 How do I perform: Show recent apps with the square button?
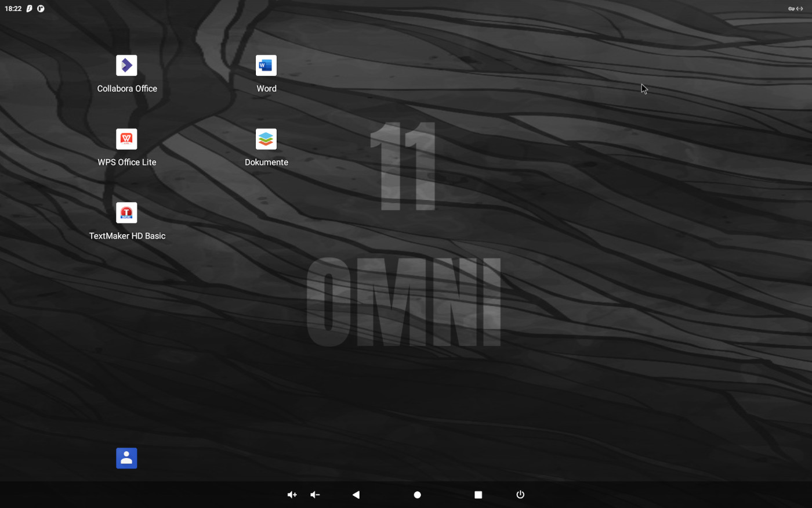(x=478, y=495)
